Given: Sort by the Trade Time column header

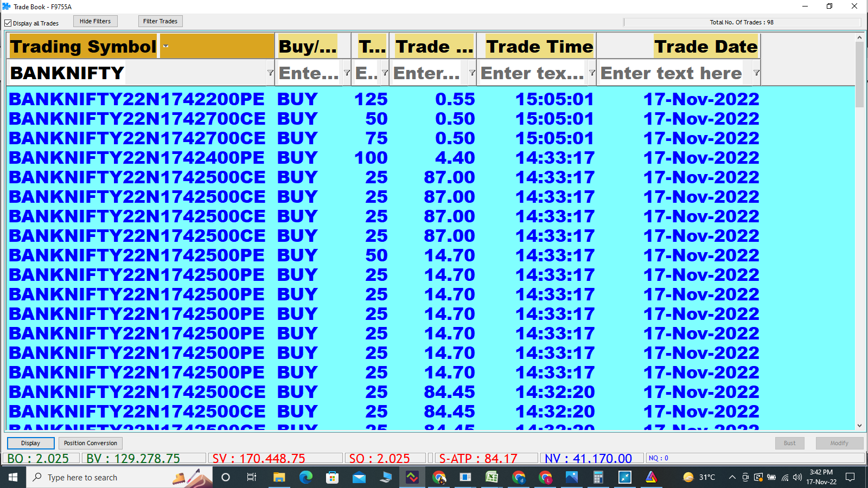Looking at the screenshot, I should [x=539, y=47].
